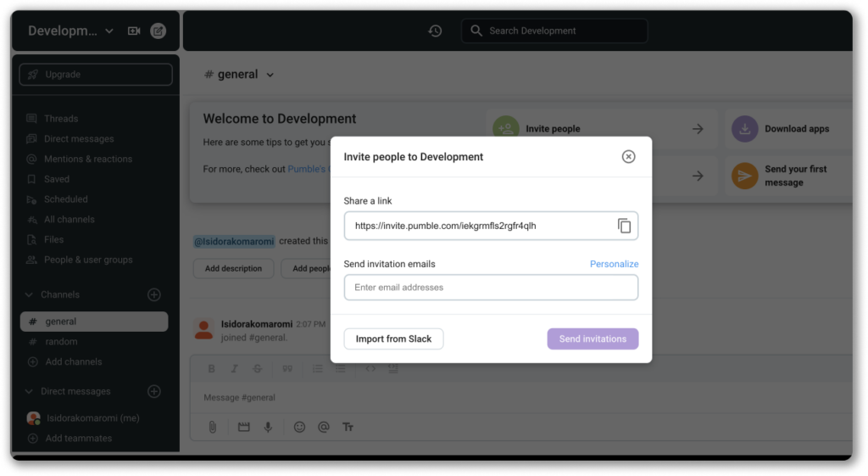Open the Development workspace dropdown
Viewport: 868px width, 476px height.
pos(70,31)
